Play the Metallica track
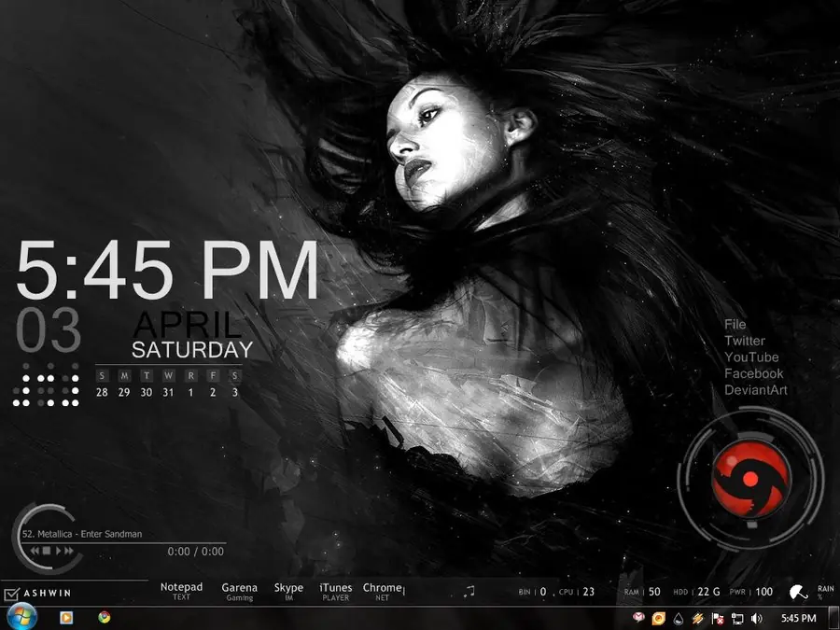The image size is (840, 630). pyautogui.click(x=59, y=551)
